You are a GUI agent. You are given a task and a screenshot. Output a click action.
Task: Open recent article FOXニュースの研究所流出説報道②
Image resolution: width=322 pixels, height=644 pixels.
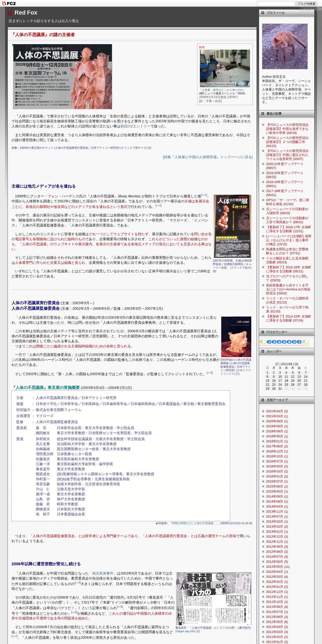coord(287,142)
